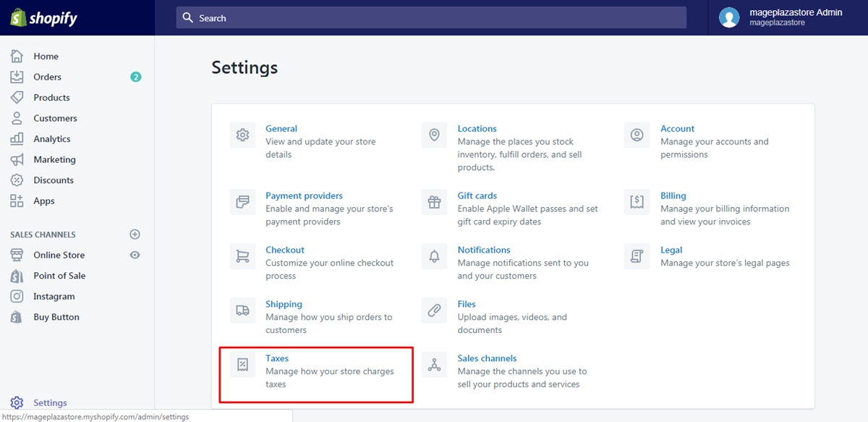The image size is (868, 422).
Task: Click into the Search field
Action: [431, 17]
